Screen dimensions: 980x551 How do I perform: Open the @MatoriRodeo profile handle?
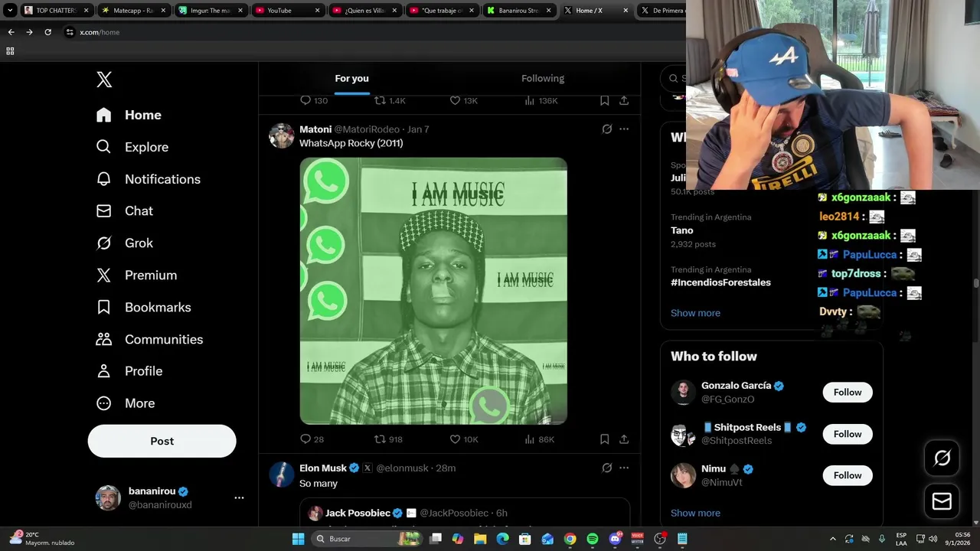click(x=367, y=129)
